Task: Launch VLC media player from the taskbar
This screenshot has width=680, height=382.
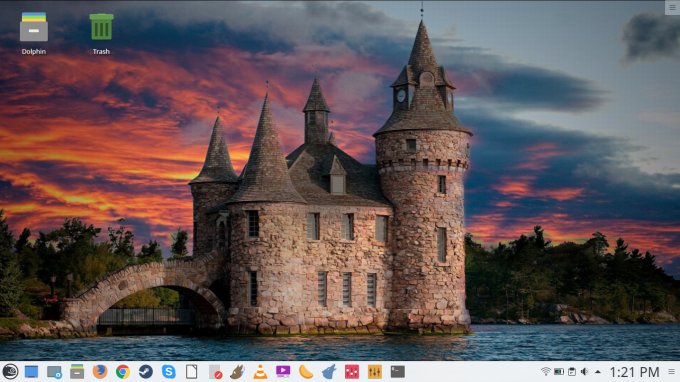Action: point(260,372)
